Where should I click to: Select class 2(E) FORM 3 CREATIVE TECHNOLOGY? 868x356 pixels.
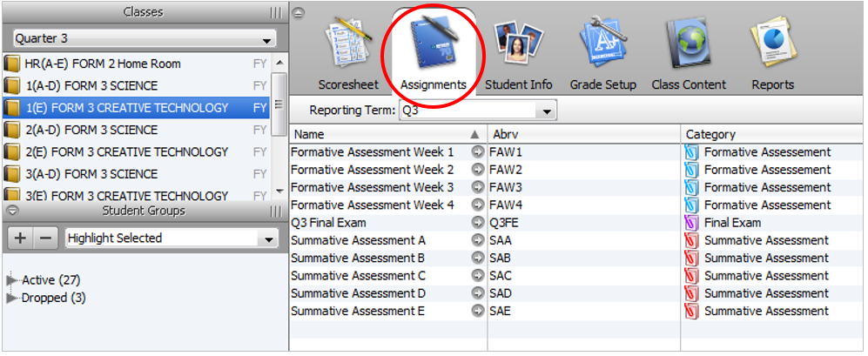click(136, 152)
